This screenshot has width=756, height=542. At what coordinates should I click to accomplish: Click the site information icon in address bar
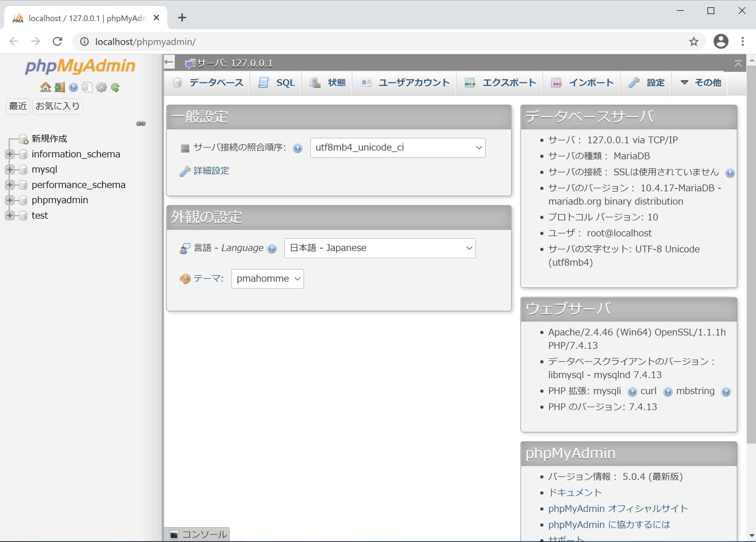pos(84,41)
